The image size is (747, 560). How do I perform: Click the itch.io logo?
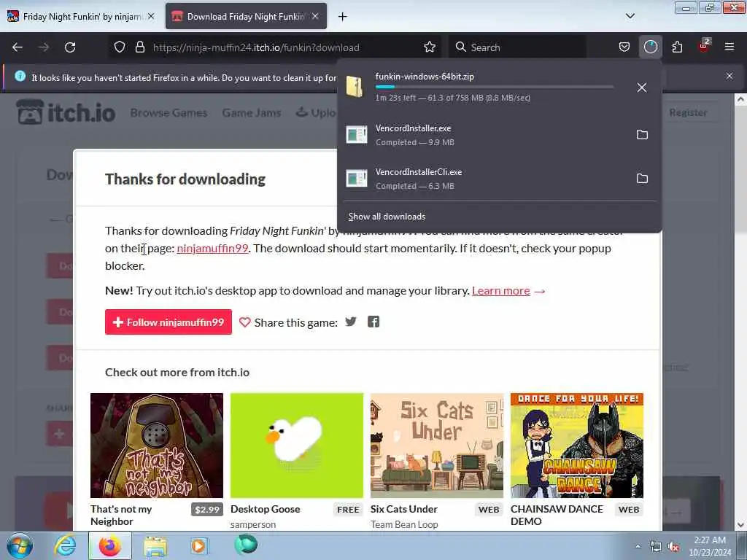coord(66,112)
